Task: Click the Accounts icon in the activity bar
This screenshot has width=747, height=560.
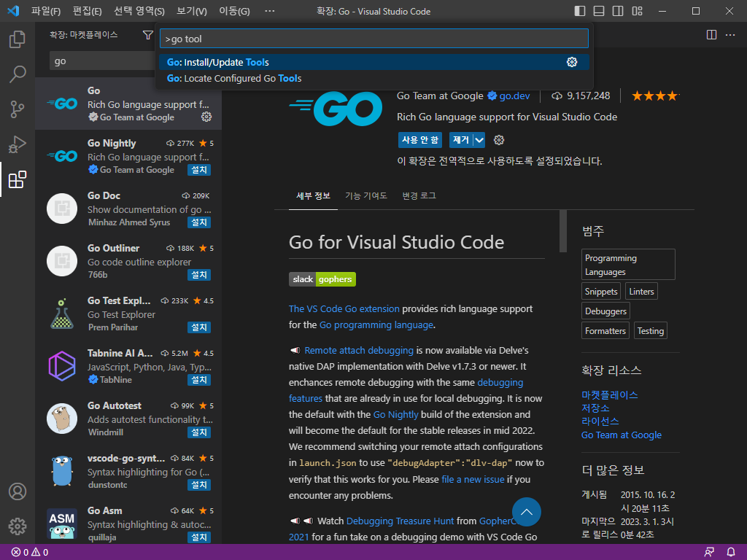Action: [18, 491]
